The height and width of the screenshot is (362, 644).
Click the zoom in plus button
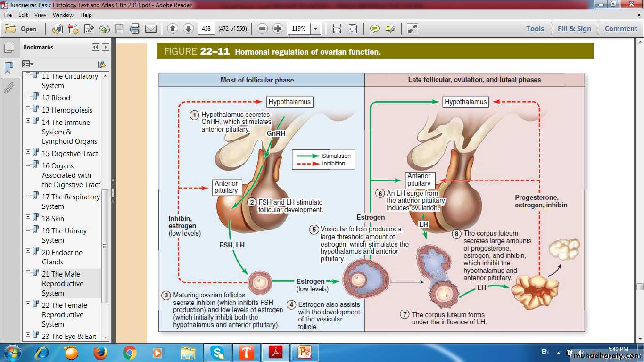(278, 29)
